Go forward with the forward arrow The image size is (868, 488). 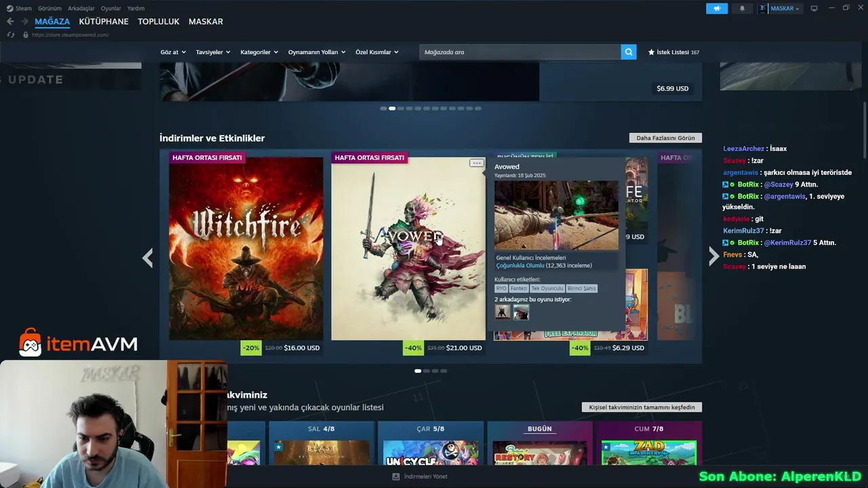tap(24, 22)
